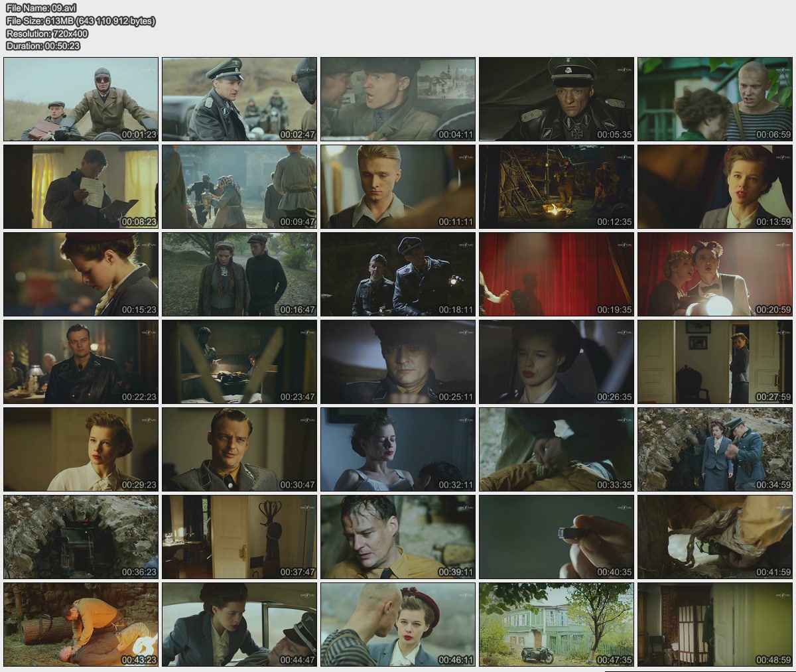Open the thumbnail timestamped 00:29:23

click(81, 449)
